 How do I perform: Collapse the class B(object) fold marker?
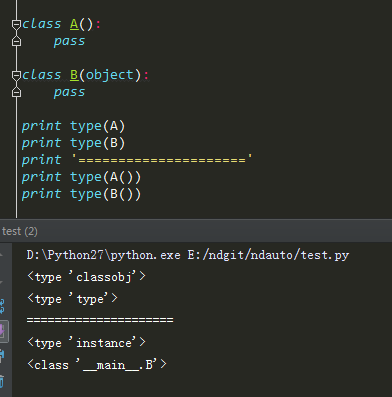16,75
